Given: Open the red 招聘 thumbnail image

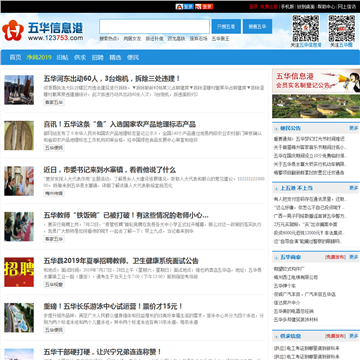Looking at the screenshot, I should click(19, 272).
